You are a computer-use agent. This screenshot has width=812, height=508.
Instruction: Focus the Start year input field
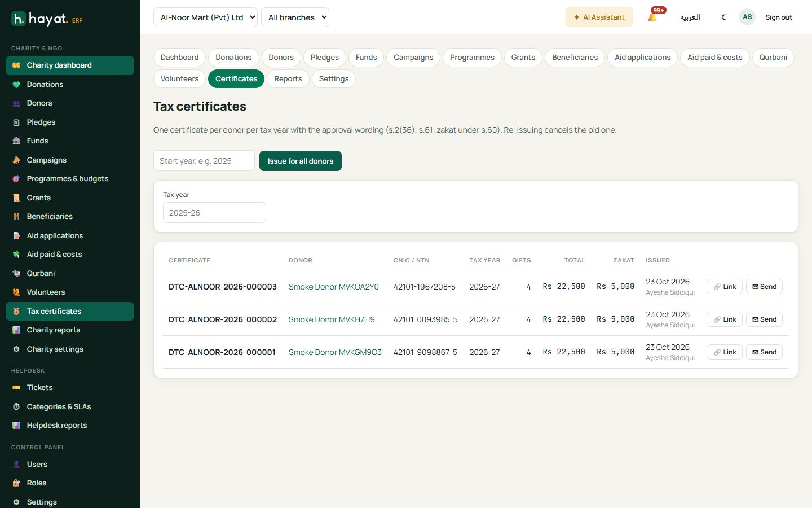pyautogui.click(x=204, y=161)
